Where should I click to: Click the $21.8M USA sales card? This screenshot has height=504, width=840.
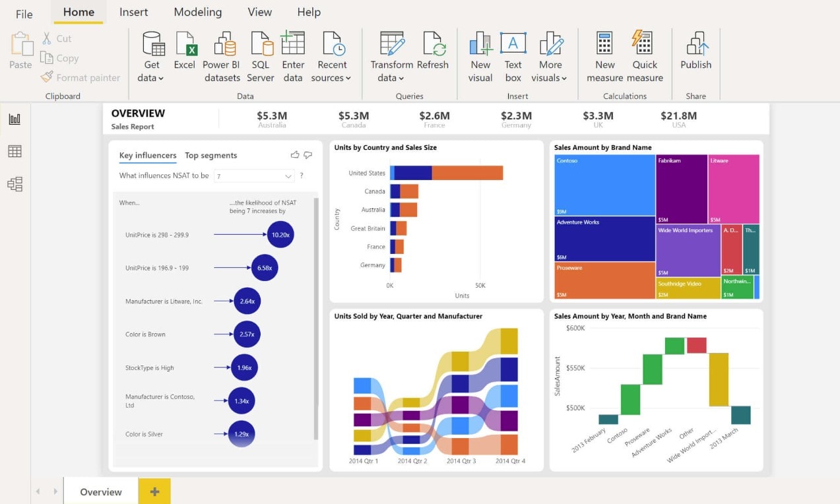[x=678, y=119]
